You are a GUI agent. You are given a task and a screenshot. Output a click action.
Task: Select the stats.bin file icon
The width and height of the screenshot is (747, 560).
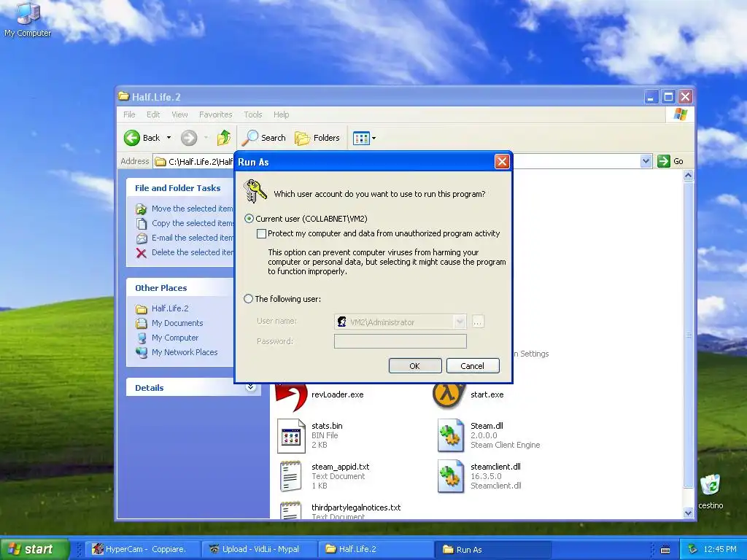click(291, 436)
